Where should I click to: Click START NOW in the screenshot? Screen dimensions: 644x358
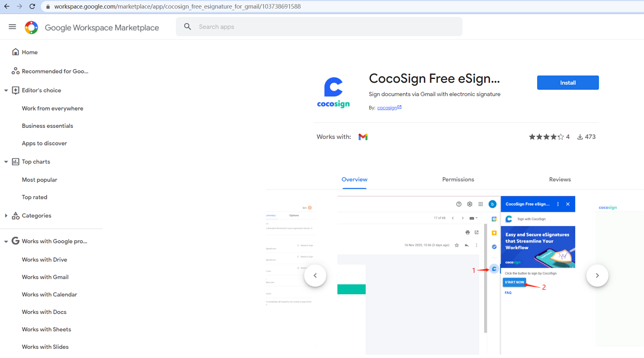(514, 282)
